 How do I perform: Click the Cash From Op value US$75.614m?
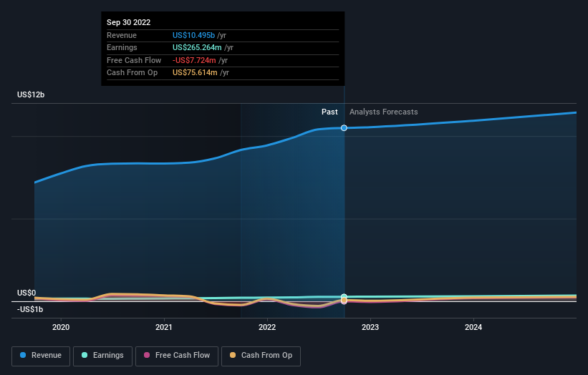(195, 73)
